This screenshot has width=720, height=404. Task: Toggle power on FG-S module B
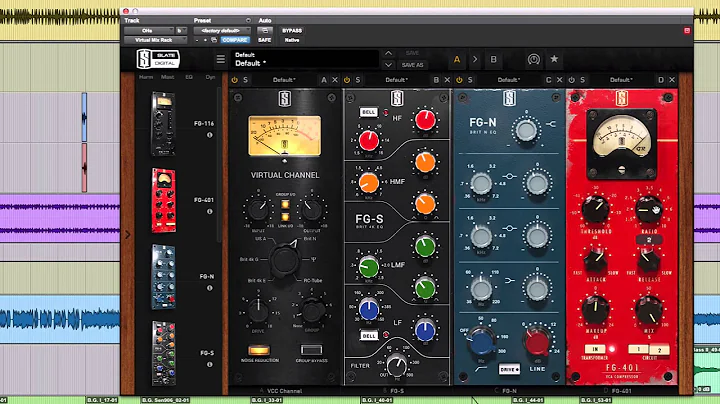[x=347, y=80]
